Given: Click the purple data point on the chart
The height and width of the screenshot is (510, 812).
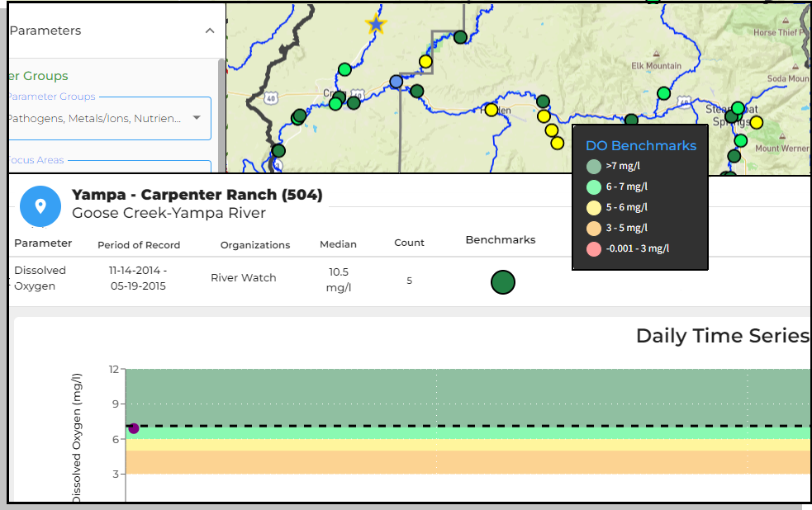Looking at the screenshot, I should point(133,428).
